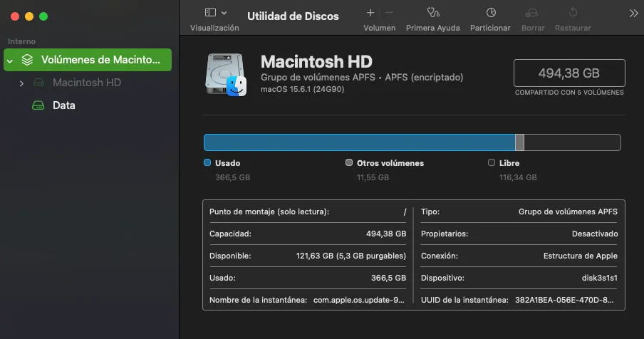644x339 pixels.
Task: Click the Primera Ayuda label
Action: click(x=432, y=28)
